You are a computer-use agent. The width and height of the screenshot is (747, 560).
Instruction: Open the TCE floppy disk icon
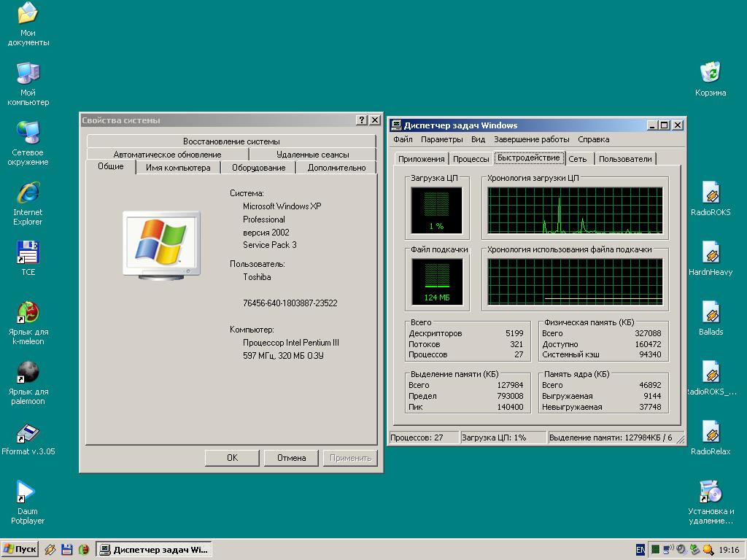coord(28,253)
